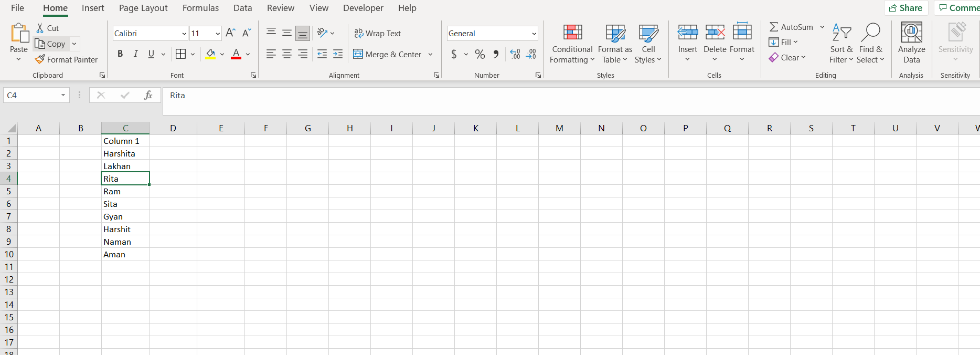Click the Decrease Indent icon
Viewport: 980px width, 355px height.
coord(322,54)
